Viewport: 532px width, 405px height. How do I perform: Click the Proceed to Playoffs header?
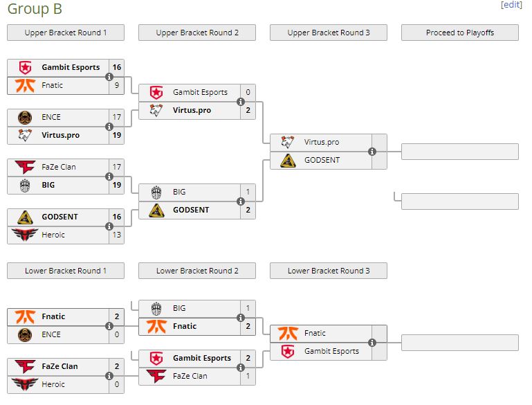tap(460, 33)
